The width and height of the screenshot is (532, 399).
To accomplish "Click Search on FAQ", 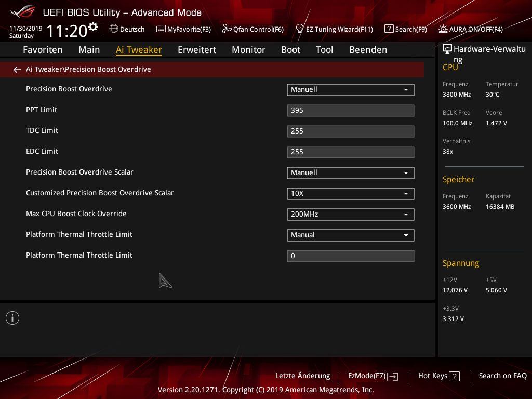I will click(503, 376).
